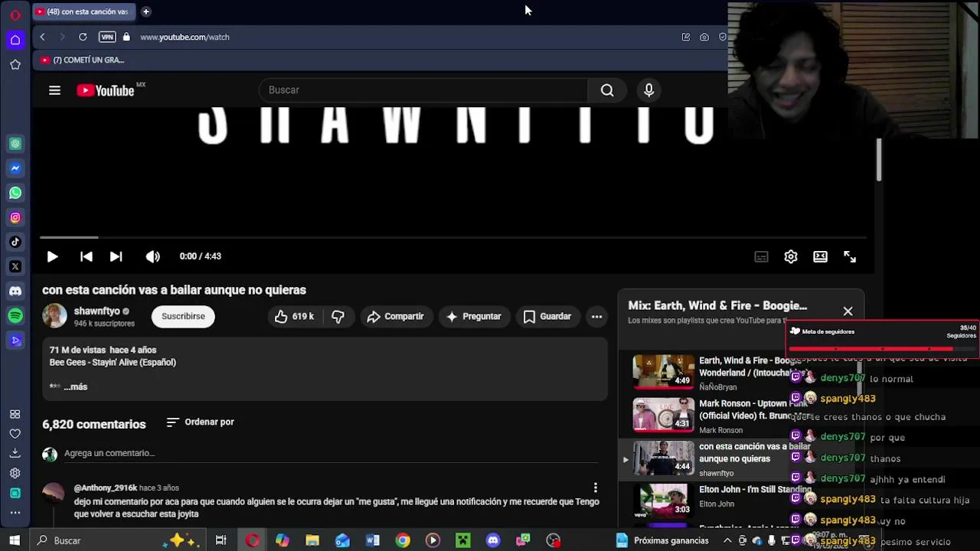Screen dimensions: 980x551
Task: Open the Windows Start menu
Action: (15, 540)
